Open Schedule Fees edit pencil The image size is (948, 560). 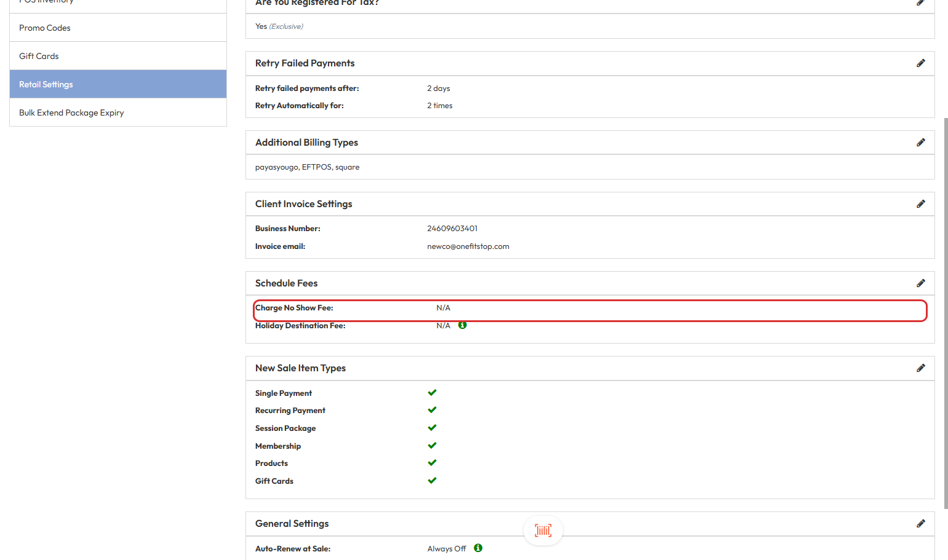pos(920,283)
